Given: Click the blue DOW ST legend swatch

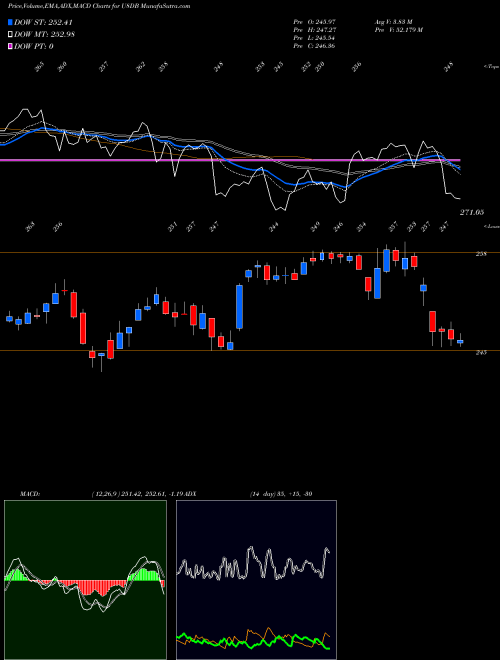Looking at the screenshot, I should 10,22.
